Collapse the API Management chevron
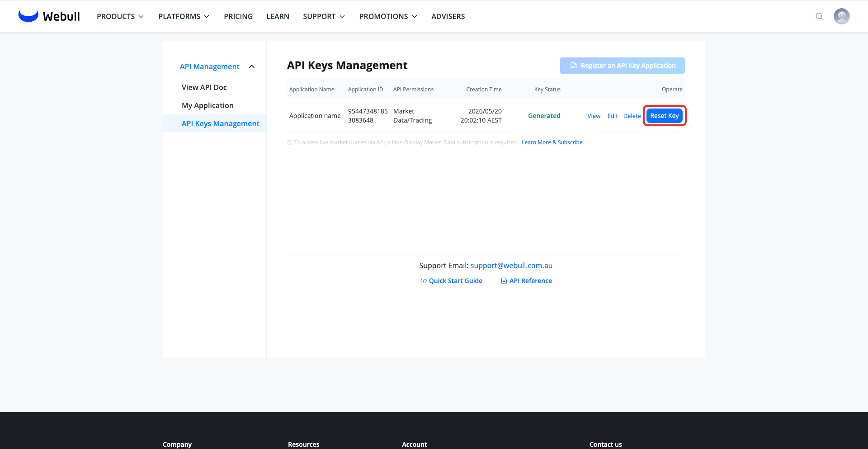This screenshot has height=449, width=868. coord(252,66)
